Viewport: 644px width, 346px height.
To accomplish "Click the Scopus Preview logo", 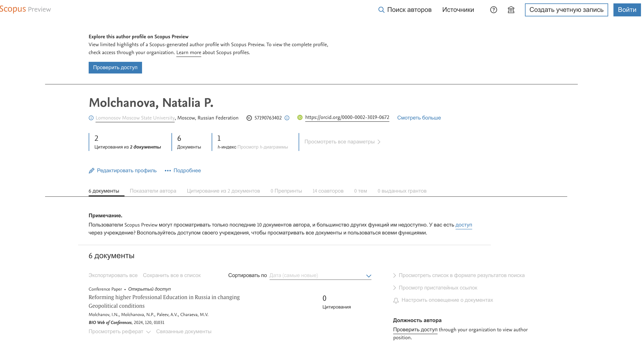I will coord(25,9).
